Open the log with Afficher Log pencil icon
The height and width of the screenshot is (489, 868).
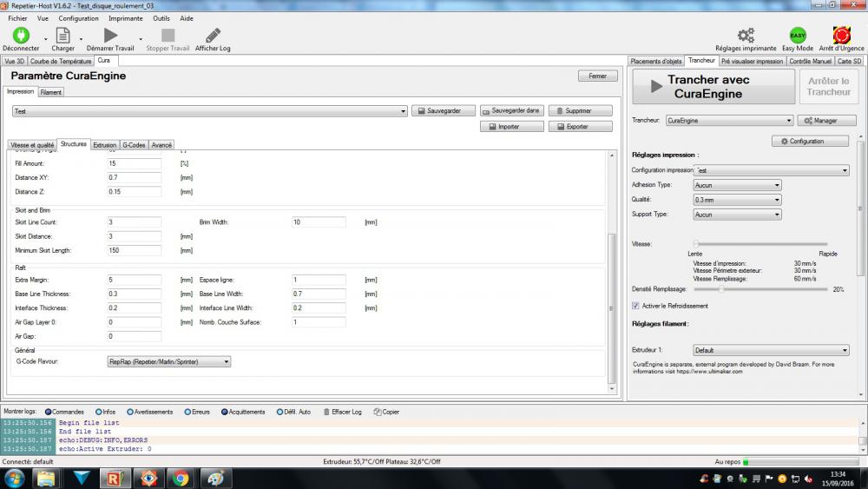point(213,36)
